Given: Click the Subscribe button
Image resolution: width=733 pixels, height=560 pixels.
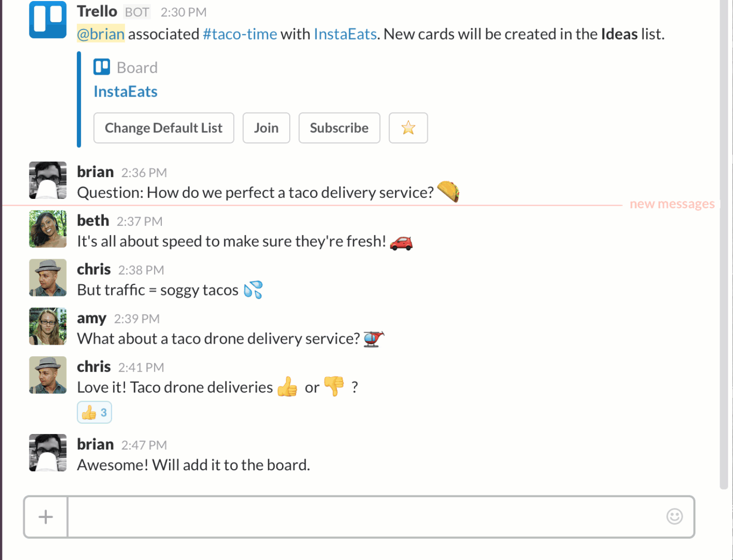Looking at the screenshot, I should click(x=339, y=128).
